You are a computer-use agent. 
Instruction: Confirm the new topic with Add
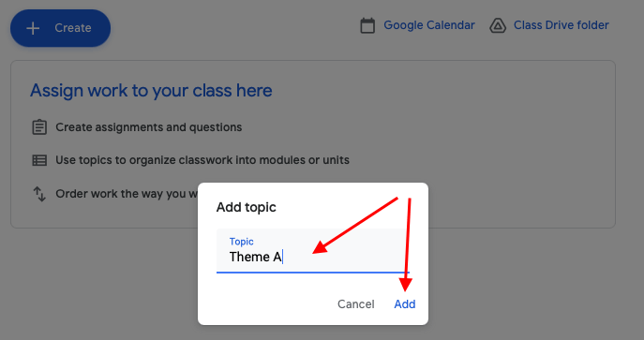tap(405, 303)
